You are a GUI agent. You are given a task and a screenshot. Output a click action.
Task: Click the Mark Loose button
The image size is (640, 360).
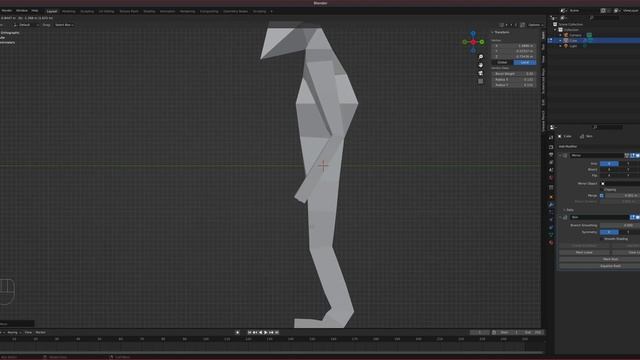click(584, 253)
